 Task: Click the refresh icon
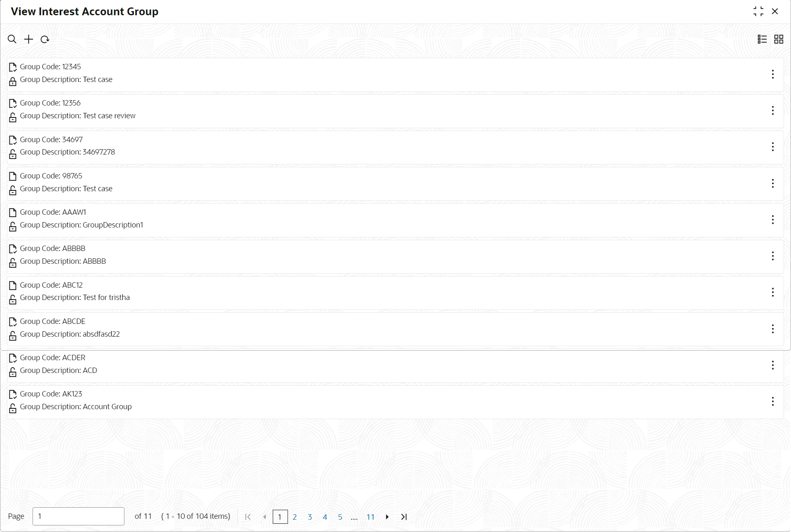pos(45,40)
